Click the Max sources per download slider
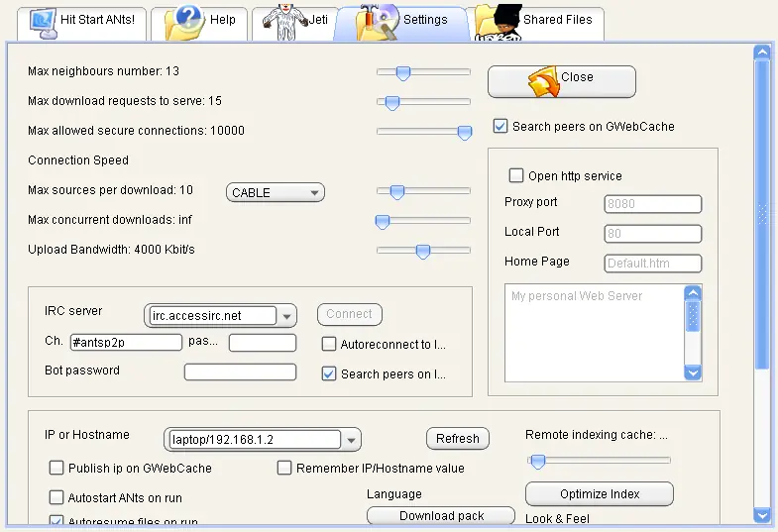 tap(397, 192)
